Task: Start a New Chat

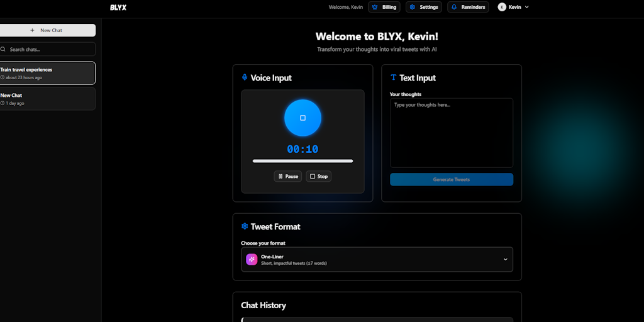Action: [47, 30]
